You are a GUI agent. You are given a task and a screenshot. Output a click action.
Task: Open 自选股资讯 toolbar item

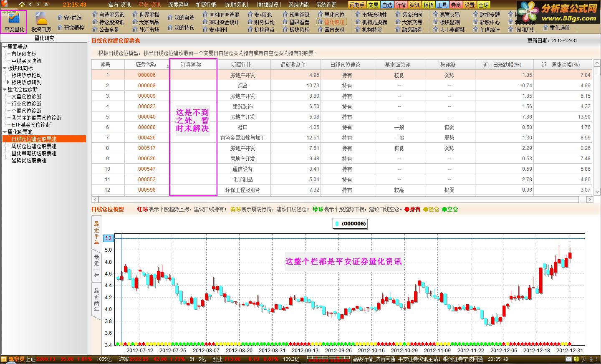[x=108, y=15]
